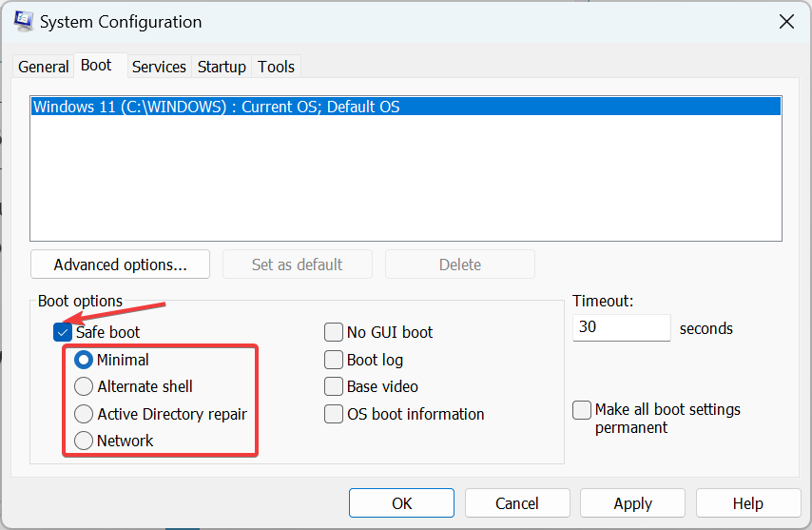This screenshot has height=530, width=812.
Task: Open the Tools tab
Action: click(x=276, y=67)
